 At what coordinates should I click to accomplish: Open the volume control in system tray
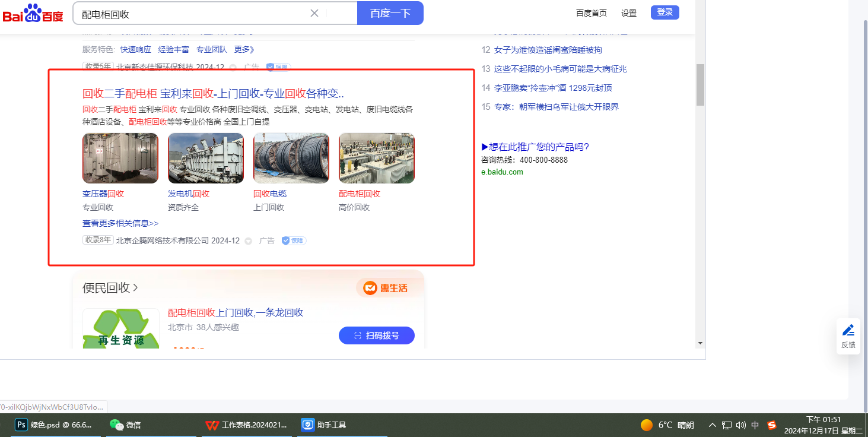coord(740,425)
